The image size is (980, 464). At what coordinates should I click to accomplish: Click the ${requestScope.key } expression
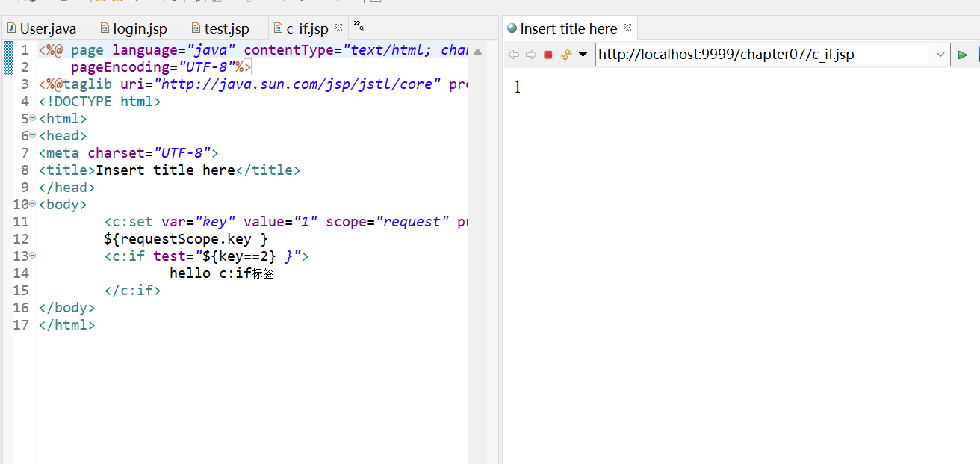(x=186, y=238)
